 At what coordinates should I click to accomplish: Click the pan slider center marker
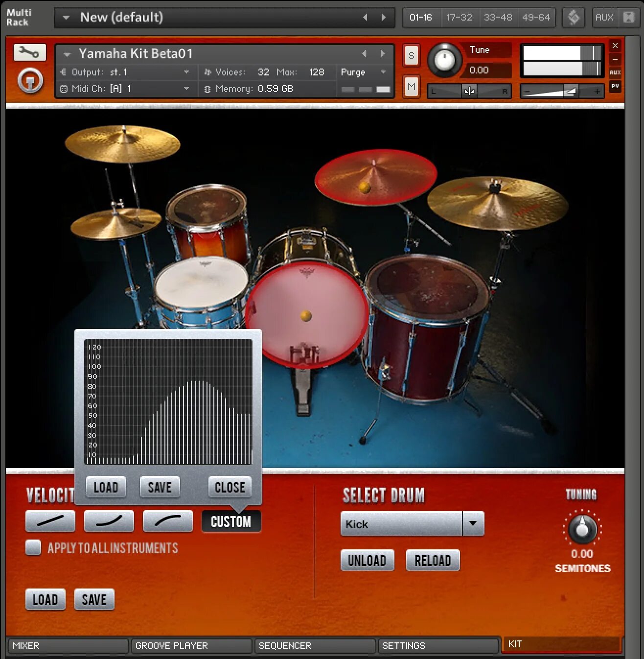(469, 91)
